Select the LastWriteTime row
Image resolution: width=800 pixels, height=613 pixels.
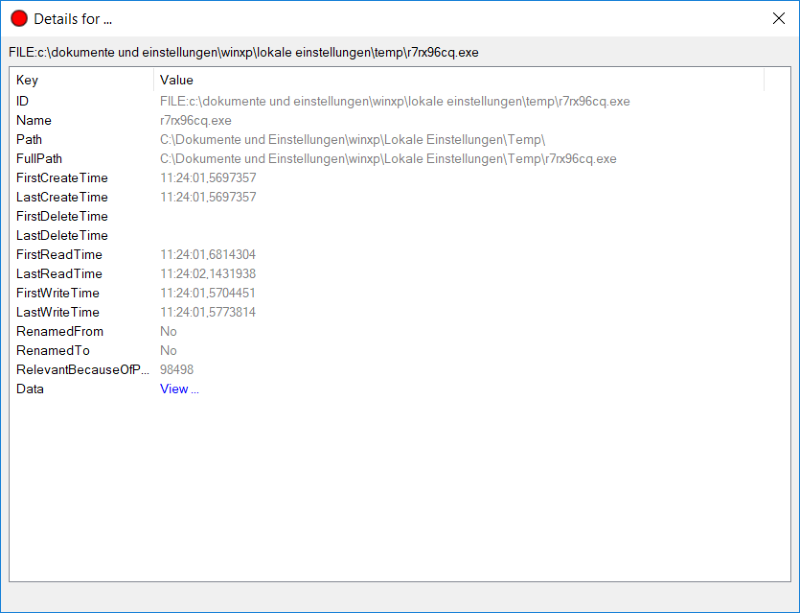pyautogui.click(x=57, y=312)
